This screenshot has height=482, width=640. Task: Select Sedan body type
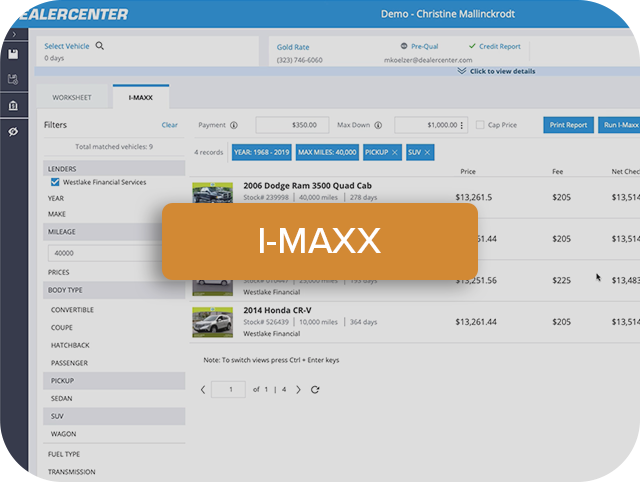[62, 398]
